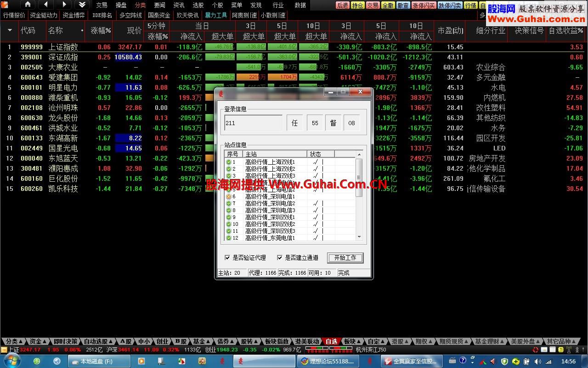Open the 选股 menu

coord(198,5)
